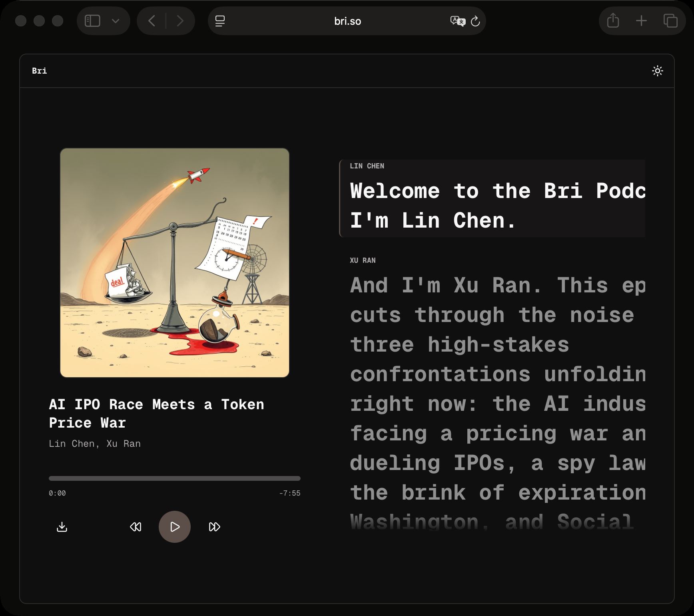Click the episode cover artwork
Screen dimensions: 694x616
click(x=175, y=263)
